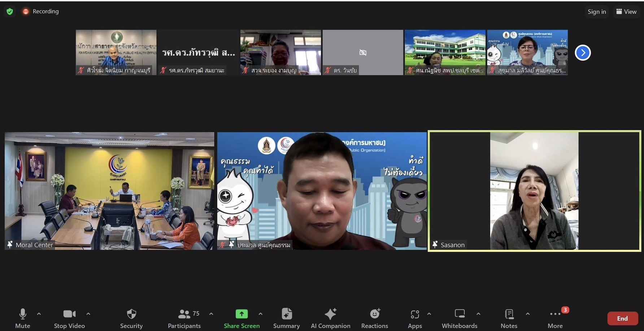Select the ประมวล ศูนย์คุณธรรม video tile
The width and height of the screenshot is (644, 331).
[x=322, y=191]
